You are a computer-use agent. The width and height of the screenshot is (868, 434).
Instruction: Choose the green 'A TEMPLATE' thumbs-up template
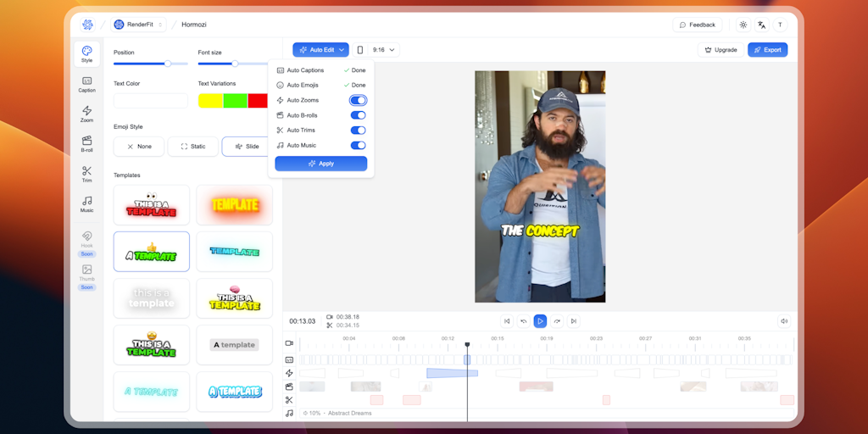coord(152,252)
